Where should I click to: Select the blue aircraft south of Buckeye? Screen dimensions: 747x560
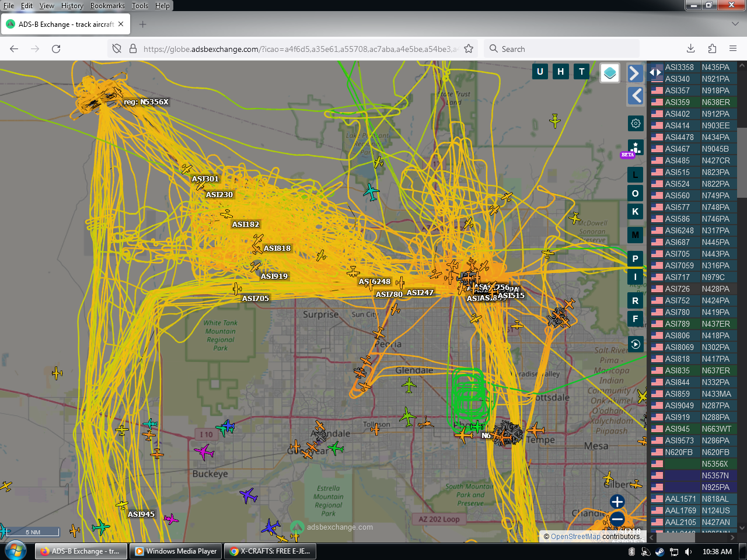(x=249, y=495)
